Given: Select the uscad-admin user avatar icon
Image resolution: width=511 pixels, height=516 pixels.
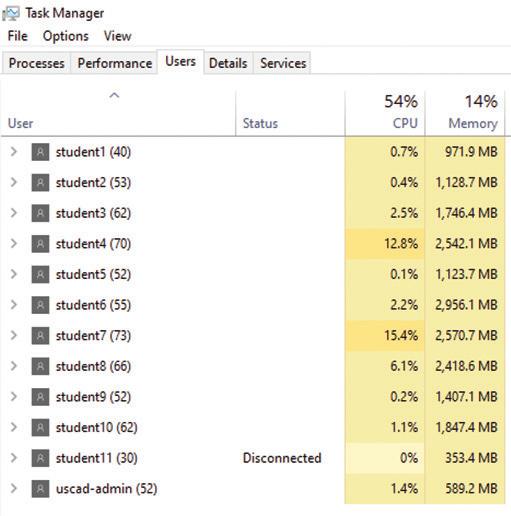Looking at the screenshot, I should pyautogui.click(x=40, y=489).
